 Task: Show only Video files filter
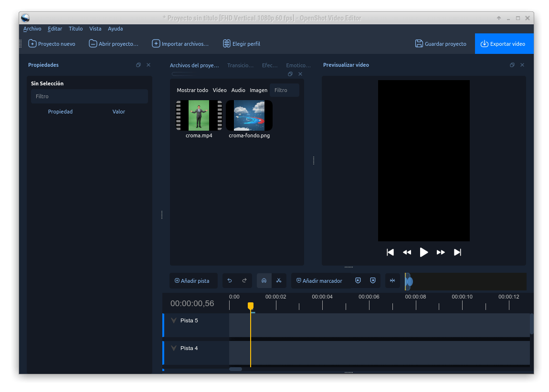coord(220,90)
